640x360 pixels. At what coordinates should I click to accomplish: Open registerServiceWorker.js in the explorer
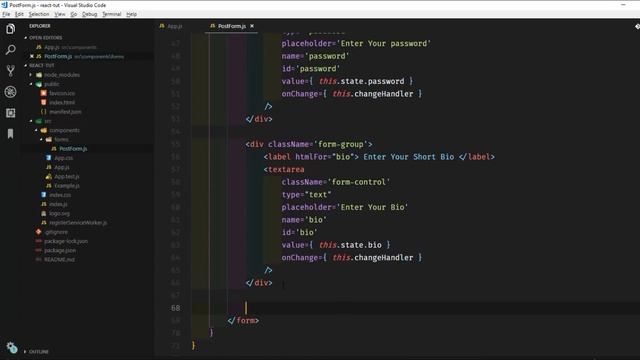click(x=78, y=223)
